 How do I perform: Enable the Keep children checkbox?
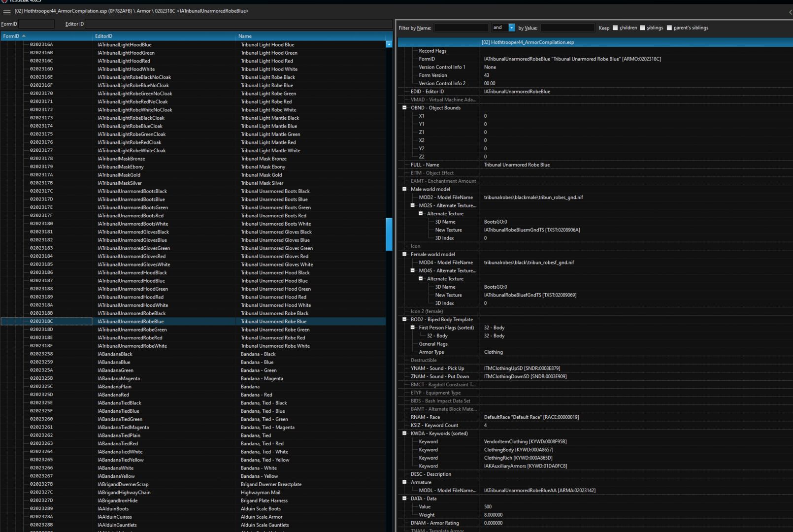pyautogui.click(x=615, y=28)
